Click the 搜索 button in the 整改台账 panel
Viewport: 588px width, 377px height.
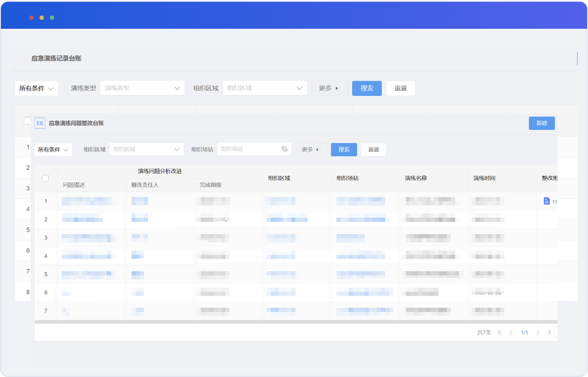pyautogui.click(x=344, y=149)
